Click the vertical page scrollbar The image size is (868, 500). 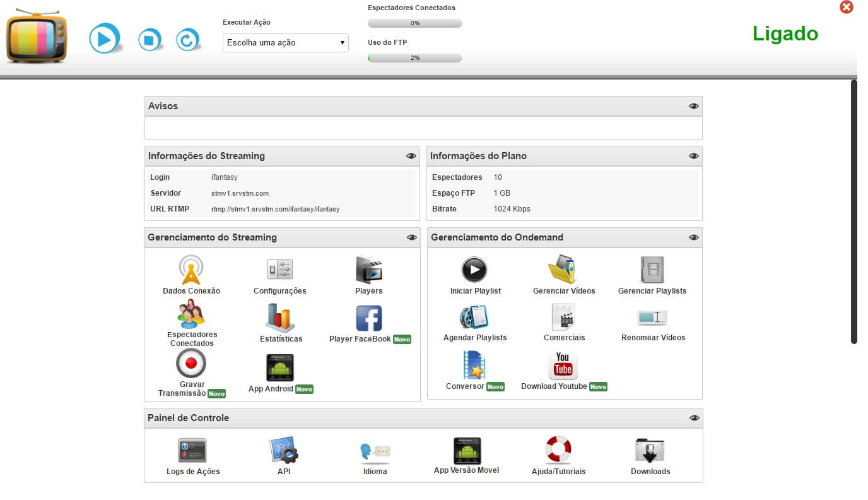point(854,211)
